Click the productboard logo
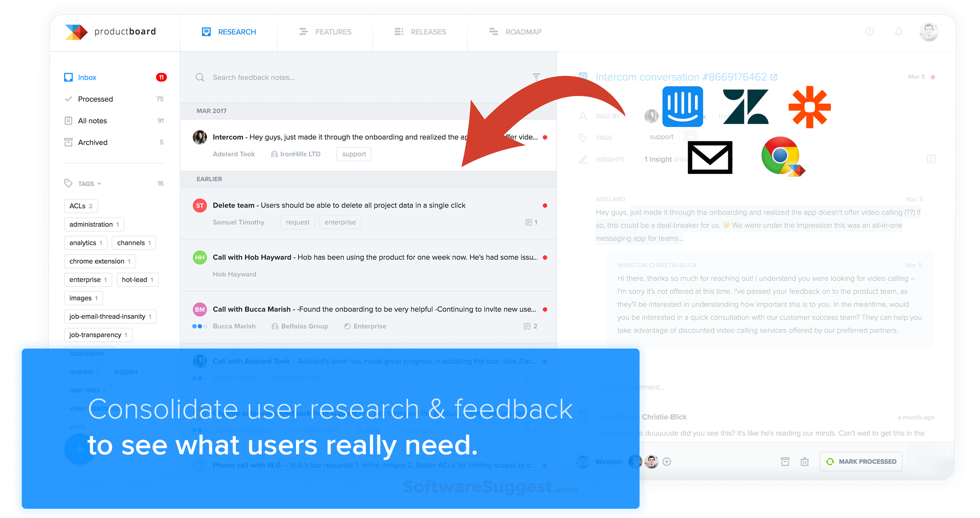This screenshot has width=980, height=518. point(110,32)
